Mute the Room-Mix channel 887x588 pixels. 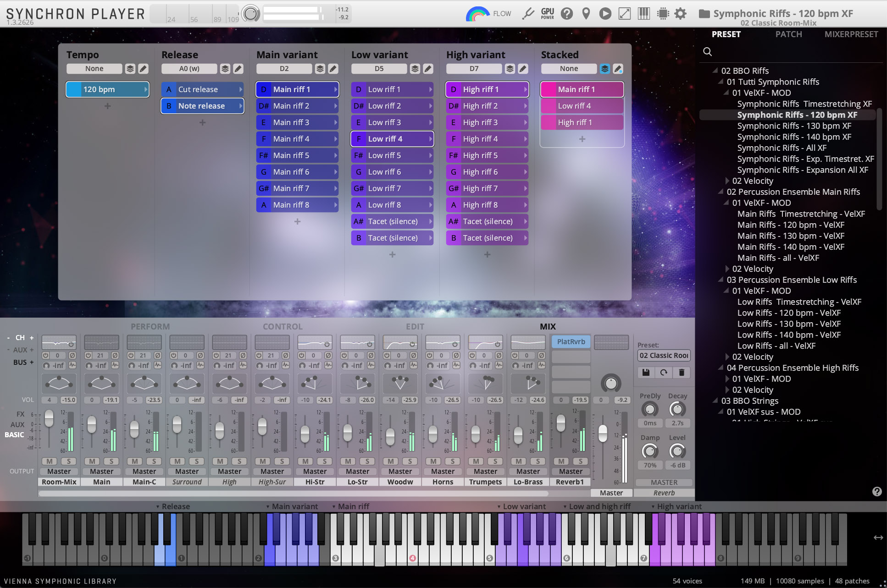click(50, 461)
